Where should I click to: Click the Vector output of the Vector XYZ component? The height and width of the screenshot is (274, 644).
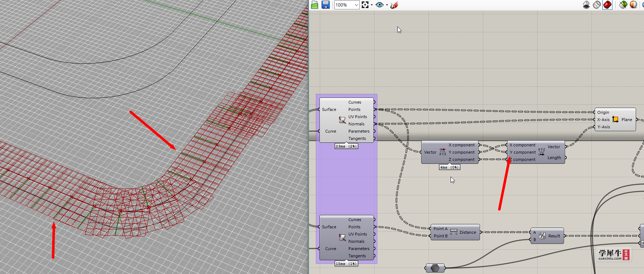[x=554, y=147]
